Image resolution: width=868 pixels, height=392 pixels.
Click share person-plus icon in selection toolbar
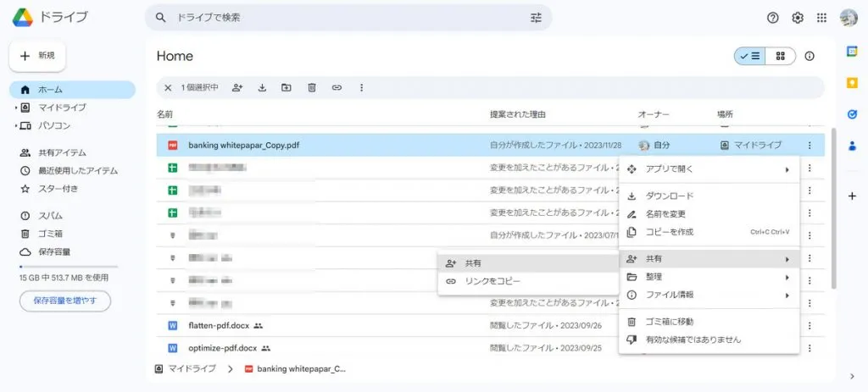(237, 87)
